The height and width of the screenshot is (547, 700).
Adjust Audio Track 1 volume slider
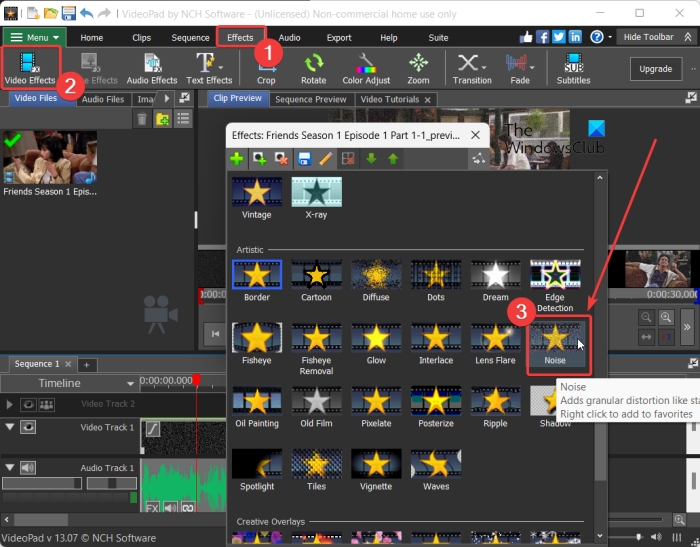(42, 483)
